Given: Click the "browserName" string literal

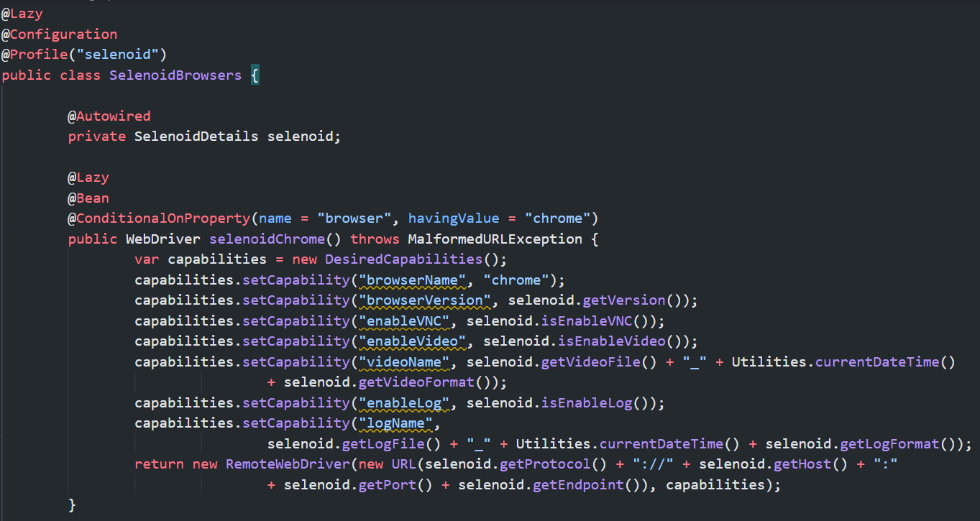Looking at the screenshot, I should 413,280.
